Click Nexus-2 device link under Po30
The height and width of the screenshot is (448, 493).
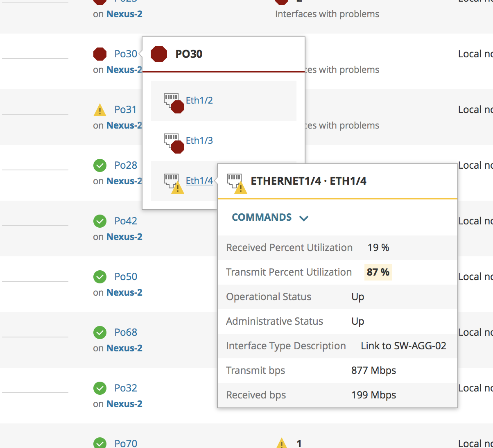tap(124, 70)
